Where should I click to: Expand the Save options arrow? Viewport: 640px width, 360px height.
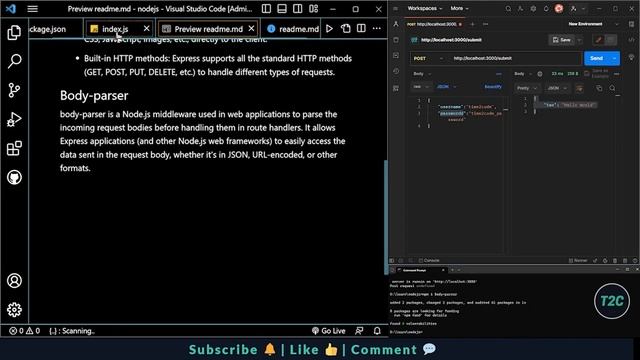580,40
